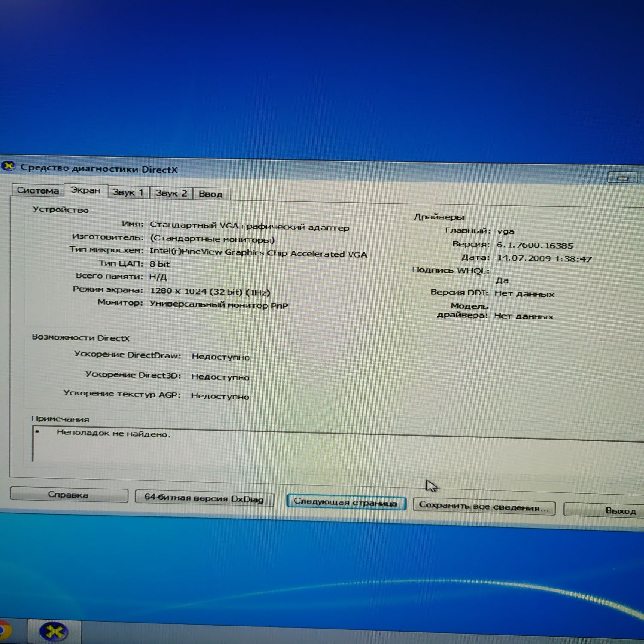Click the 'Примечания' heading label
This screenshot has height=644, width=644.
(60, 419)
